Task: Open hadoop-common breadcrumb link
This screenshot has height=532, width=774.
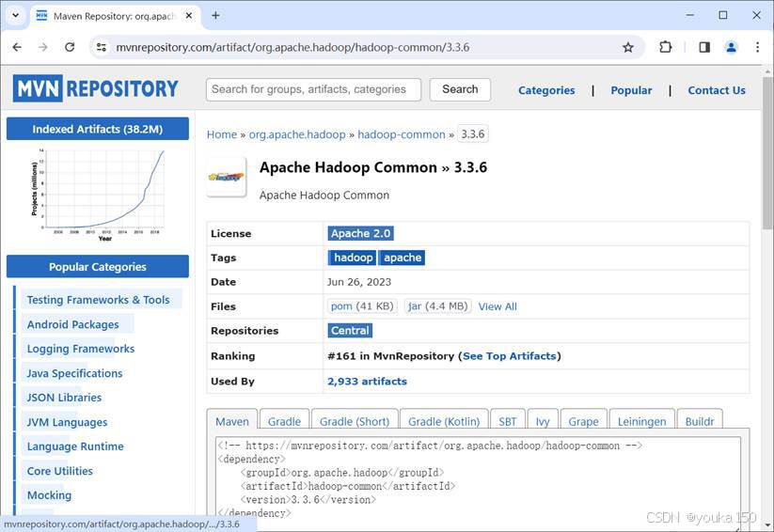Action: (x=402, y=134)
